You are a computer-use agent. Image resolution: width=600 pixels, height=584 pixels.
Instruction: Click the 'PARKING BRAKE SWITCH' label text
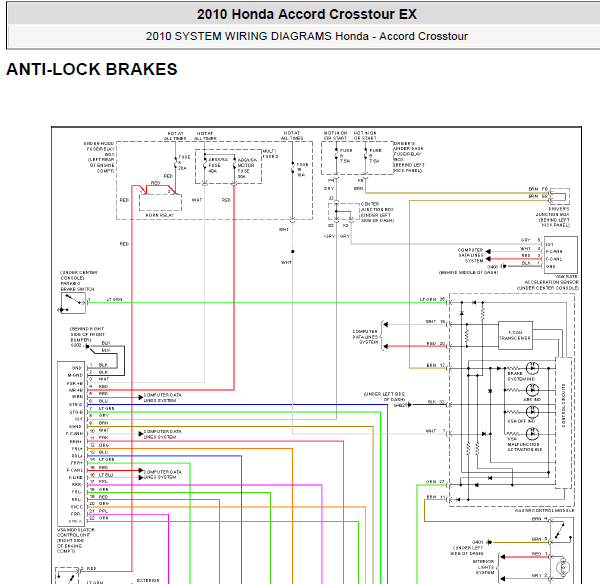pos(77,286)
